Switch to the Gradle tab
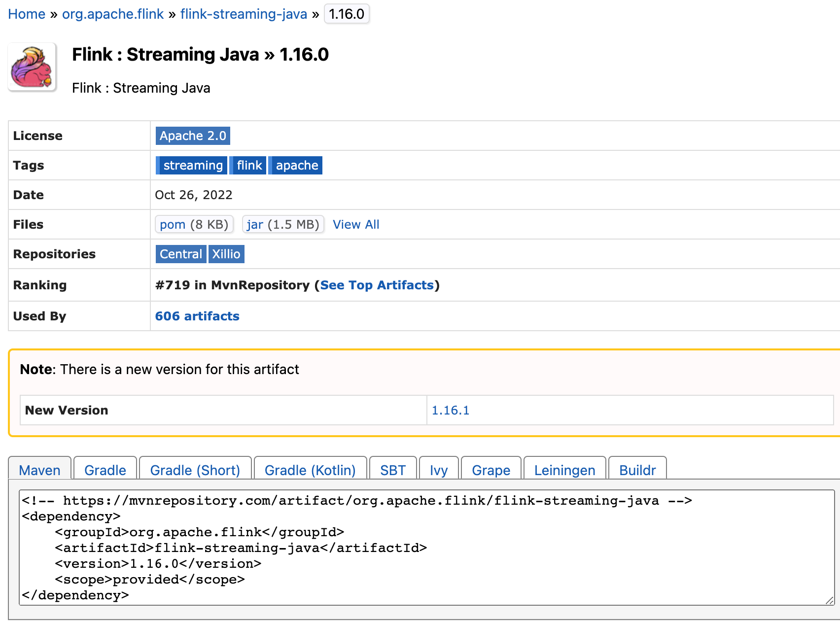Image resolution: width=840 pixels, height=621 pixels. (105, 468)
